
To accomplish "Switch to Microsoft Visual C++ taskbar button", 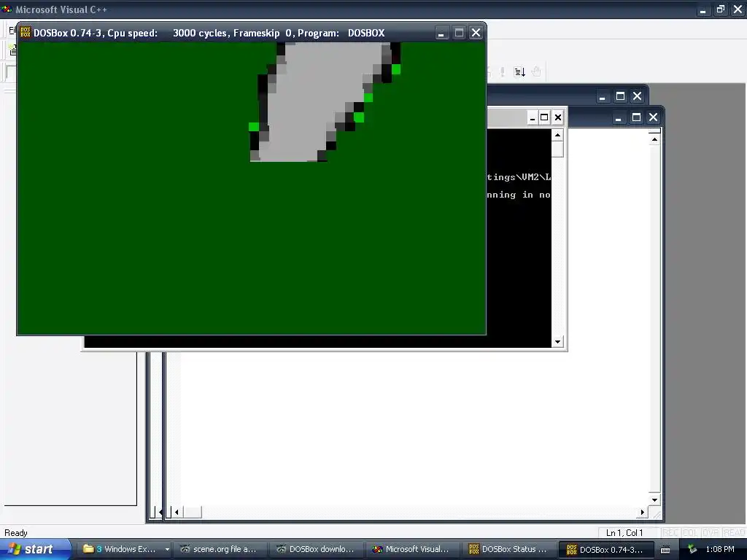I will (x=411, y=549).
